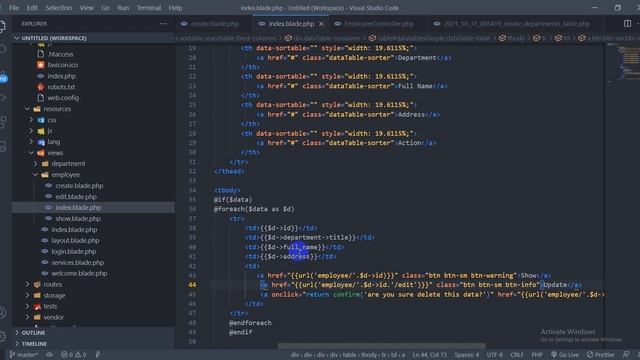640x360 pixels.
Task: Open the Extensions view in activity bar
Action: pos(2,122)
